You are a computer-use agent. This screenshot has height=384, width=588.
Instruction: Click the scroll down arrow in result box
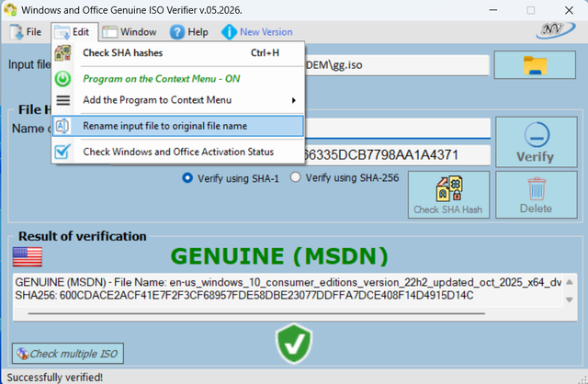click(570, 299)
